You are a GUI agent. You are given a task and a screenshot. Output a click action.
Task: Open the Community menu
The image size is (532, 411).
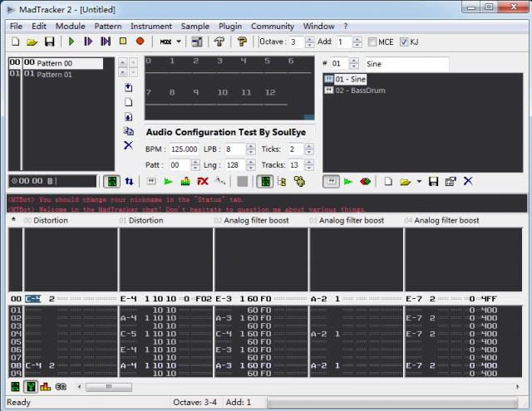pyautogui.click(x=273, y=26)
